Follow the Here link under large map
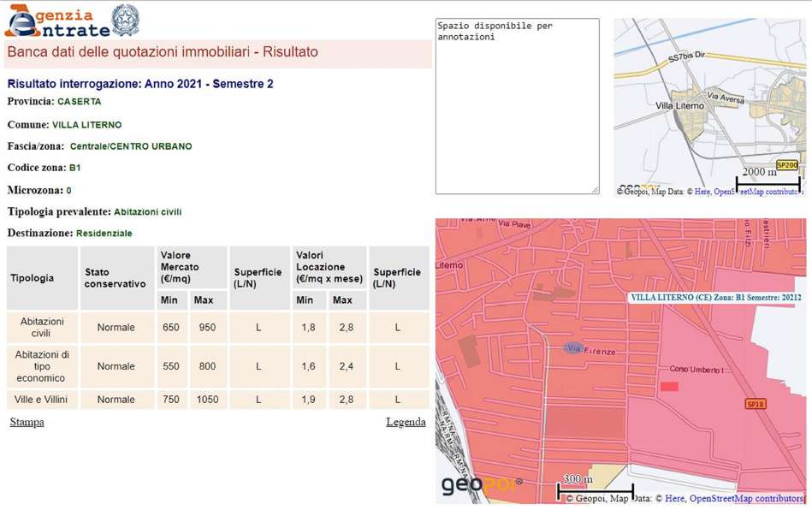This screenshot has height=516, width=812. pyautogui.click(x=674, y=499)
